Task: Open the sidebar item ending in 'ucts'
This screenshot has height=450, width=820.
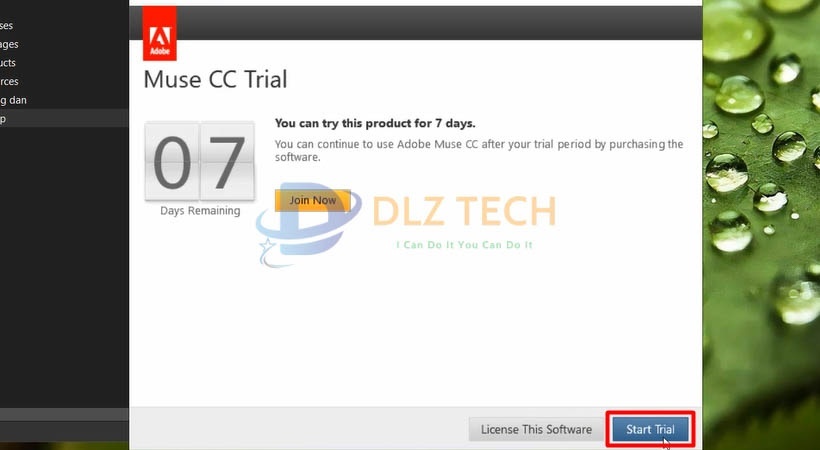Action: pyautogui.click(x=8, y=63)
